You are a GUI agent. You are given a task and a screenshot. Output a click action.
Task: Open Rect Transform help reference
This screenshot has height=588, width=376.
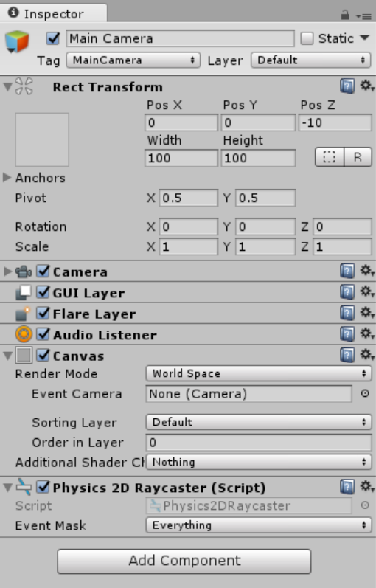pyautogui.click(x=347, y=86)
